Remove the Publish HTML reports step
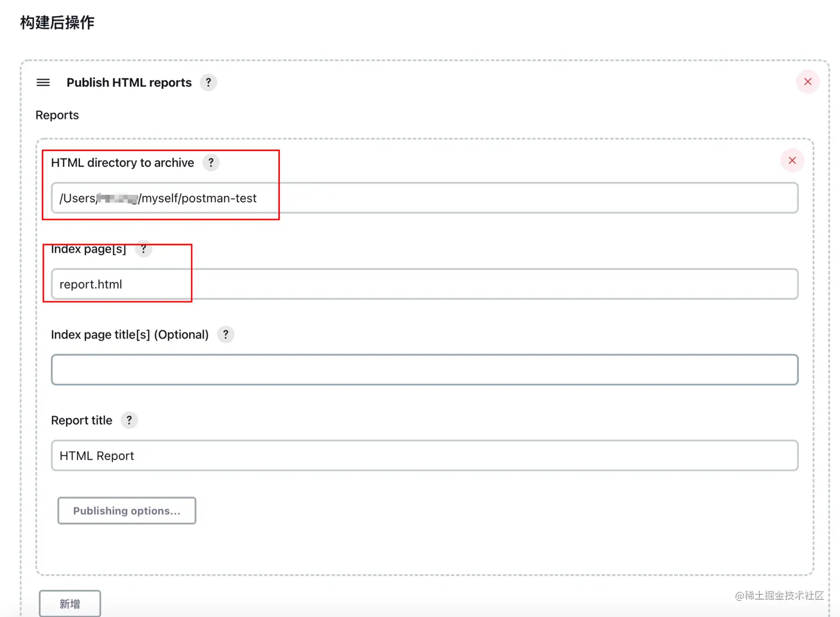Viewport: 840px width, 617px height. (808, 82)
